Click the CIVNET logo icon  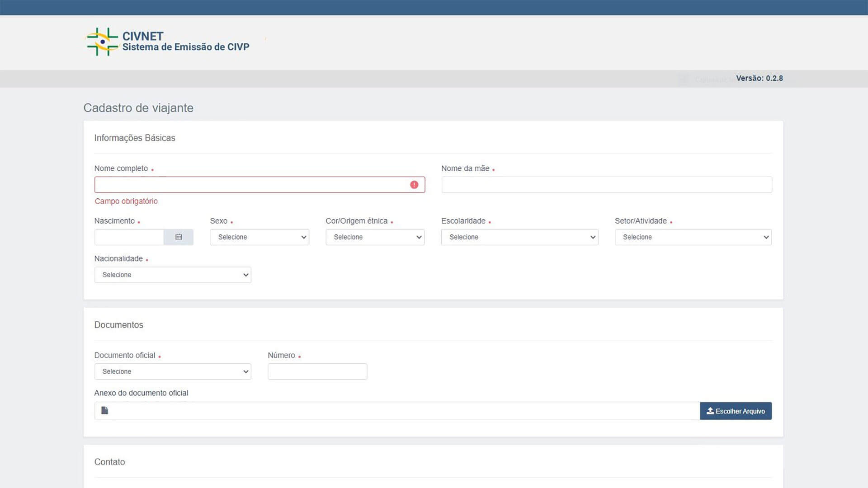[x=102, y=42]
